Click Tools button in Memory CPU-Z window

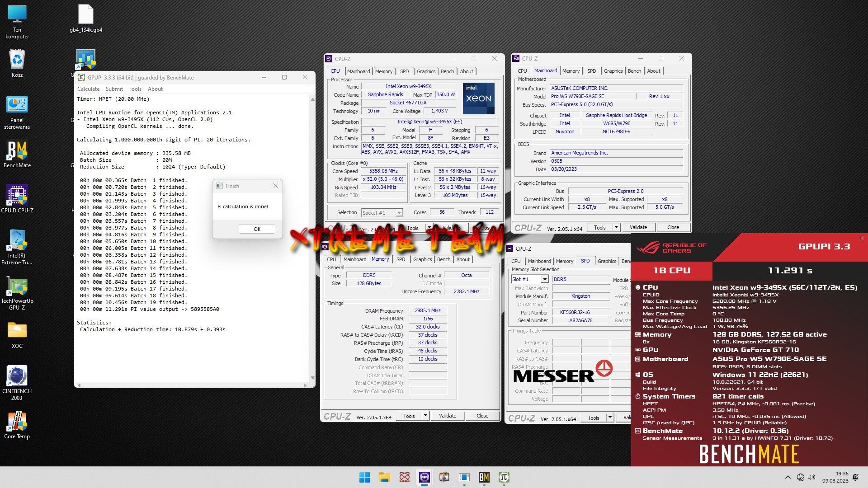(409, 416)
